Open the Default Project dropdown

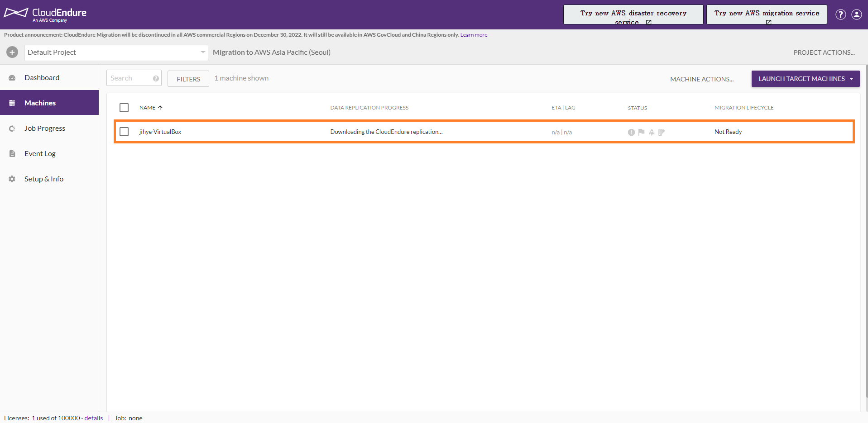[116, 52]
